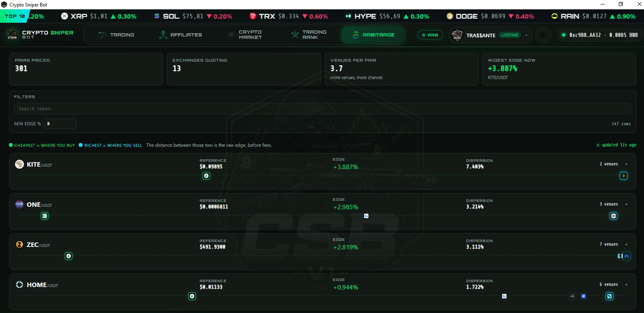
Task: Click ONE reference price $0.0006811
Action: 214,207
